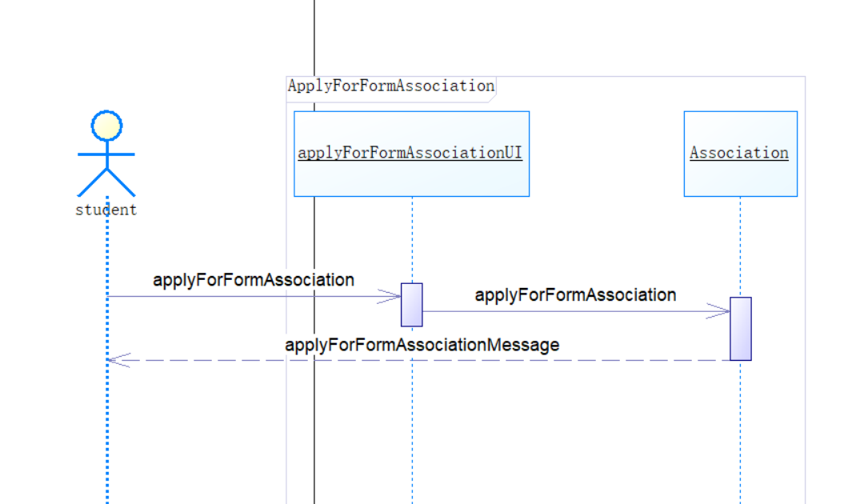Click the student actor's head circle
Image resolution: width=856 pixels, height=504 pixels.
(x=106, y=126)
